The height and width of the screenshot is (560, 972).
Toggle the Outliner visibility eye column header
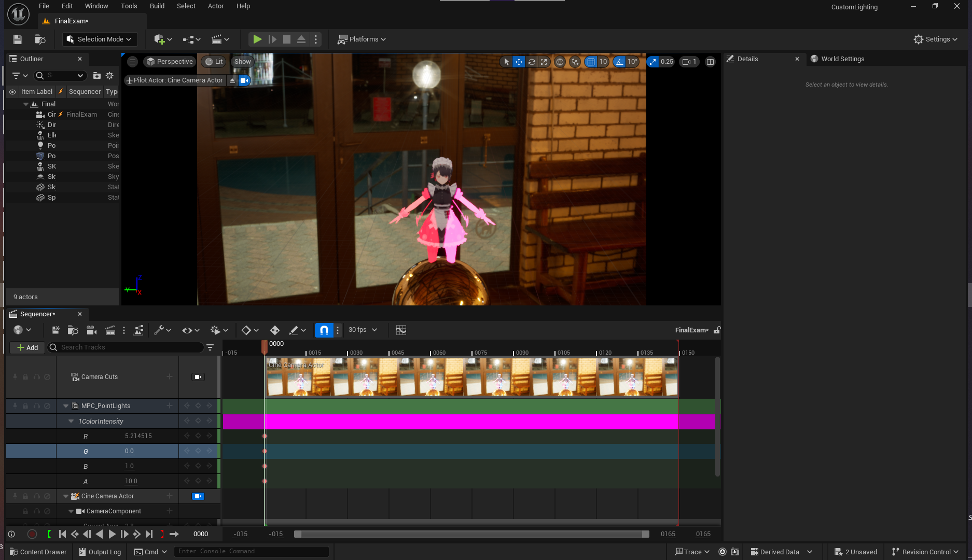point(12,92)
